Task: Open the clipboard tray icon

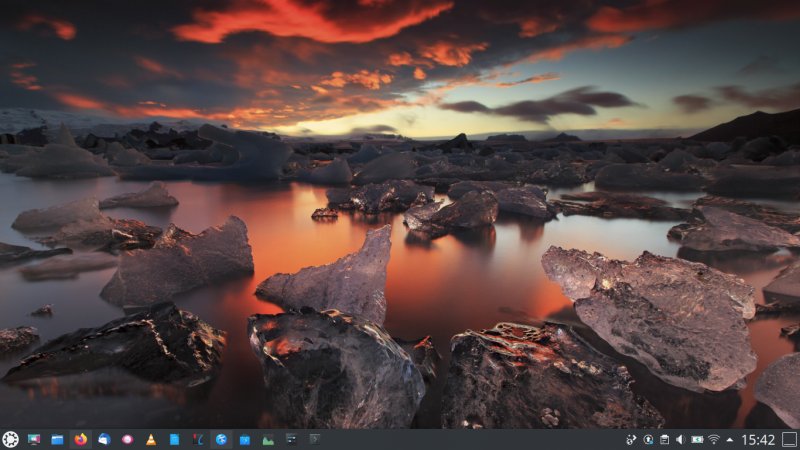Action: (663, 439)
